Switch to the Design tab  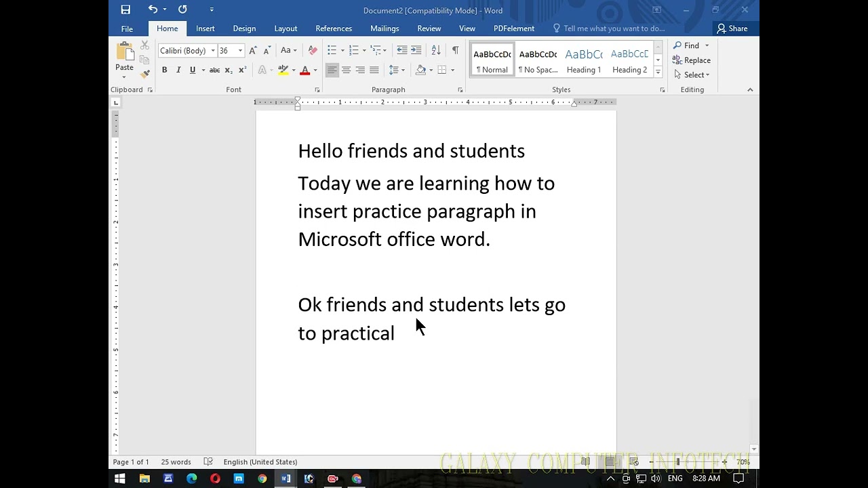(244, 28)
